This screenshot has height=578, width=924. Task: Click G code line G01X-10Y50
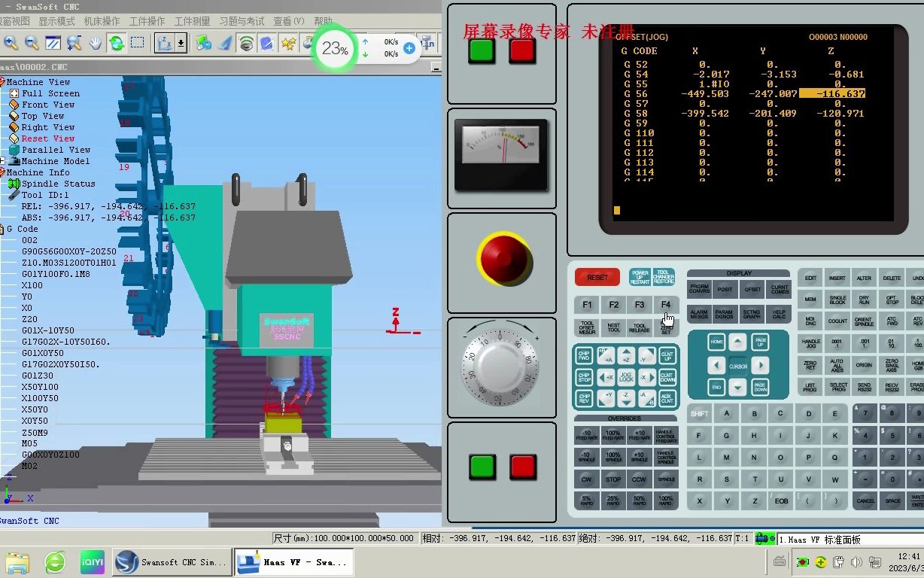tap(48, 330)
